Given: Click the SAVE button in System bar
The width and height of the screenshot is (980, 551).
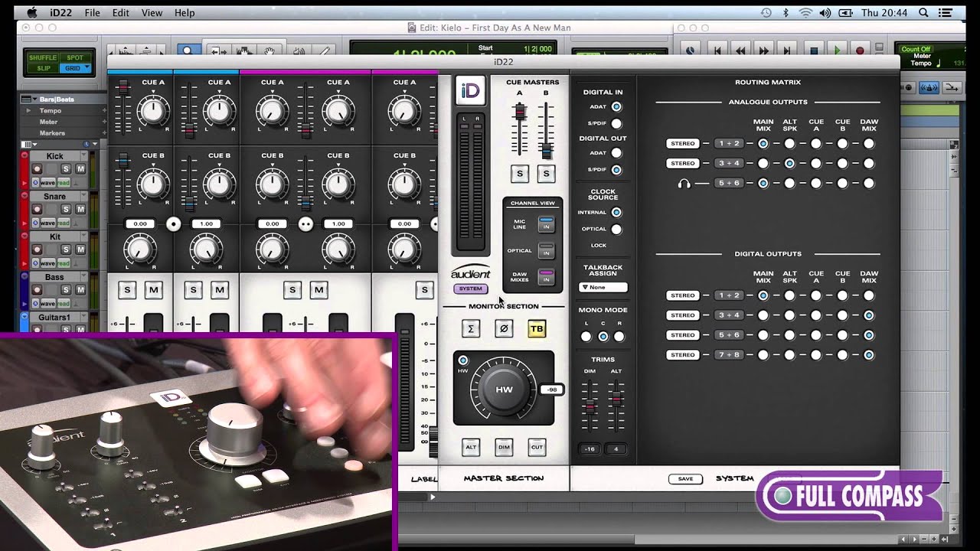Looking at the screenshot, I should [685, 479].
